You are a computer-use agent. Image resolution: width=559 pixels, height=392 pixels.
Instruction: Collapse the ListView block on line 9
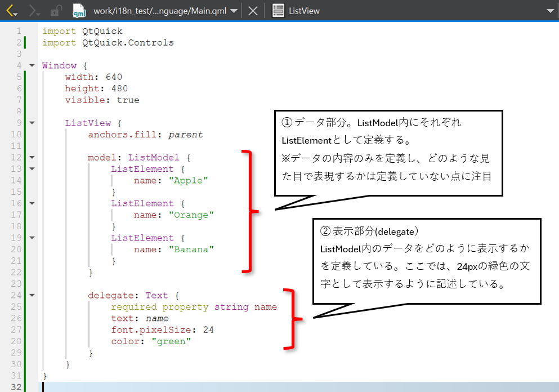[x=32, y=123]
